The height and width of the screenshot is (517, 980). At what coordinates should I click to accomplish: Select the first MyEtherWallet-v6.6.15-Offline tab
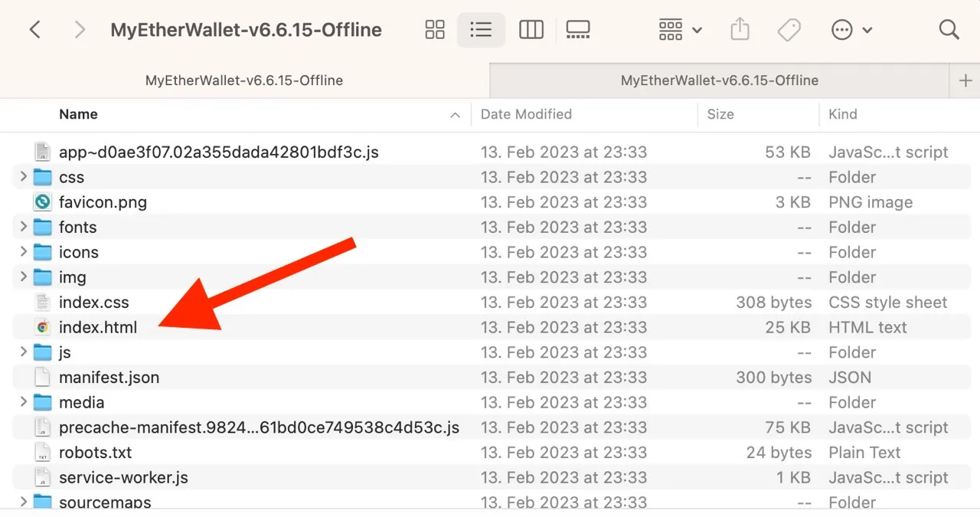tap(244, 80)
